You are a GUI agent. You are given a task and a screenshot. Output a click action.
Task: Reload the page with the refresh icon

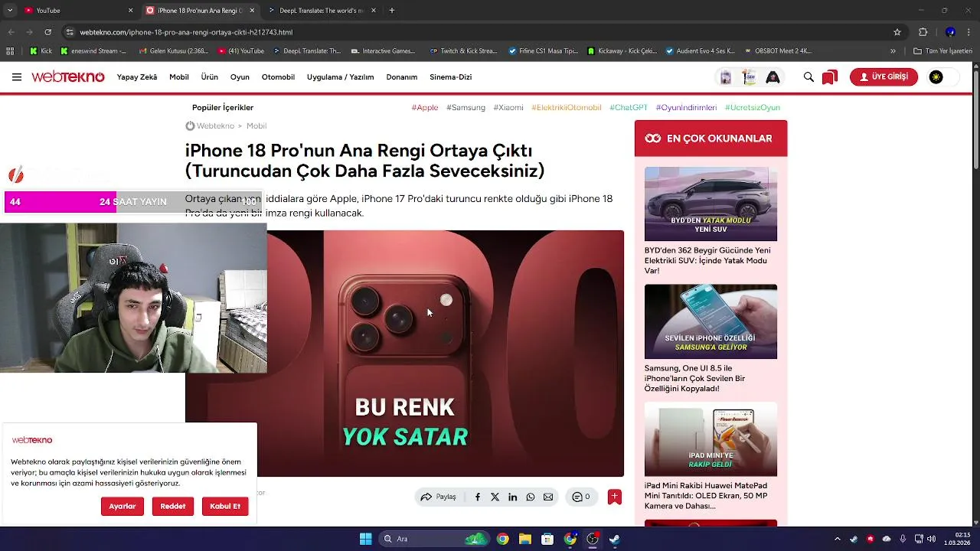pos(47,32)
